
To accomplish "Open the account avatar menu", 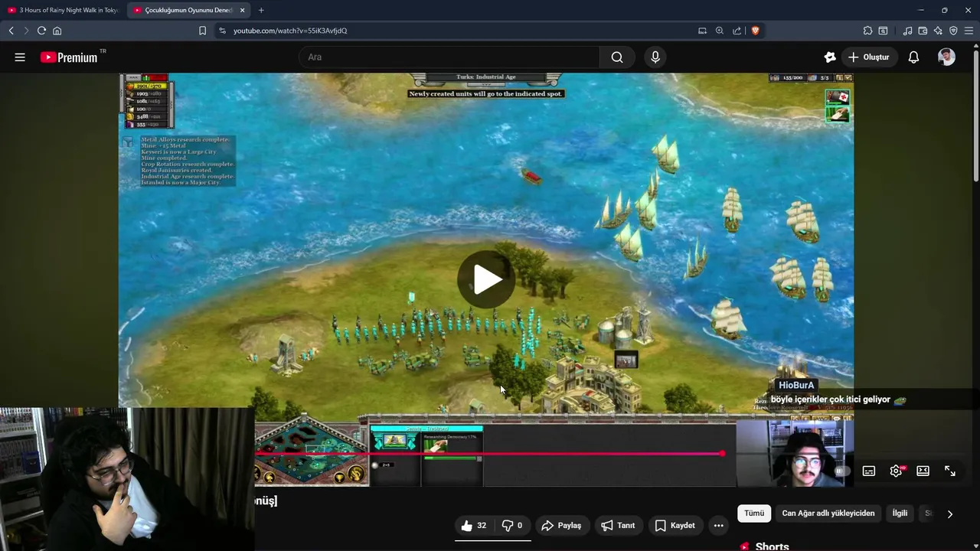I will point(946,57).
